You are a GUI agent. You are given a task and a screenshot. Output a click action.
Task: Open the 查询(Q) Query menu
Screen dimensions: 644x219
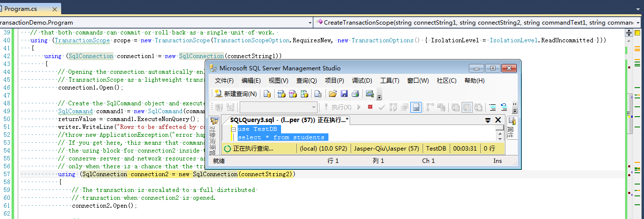pyautogui.click(x=306, y=81)
